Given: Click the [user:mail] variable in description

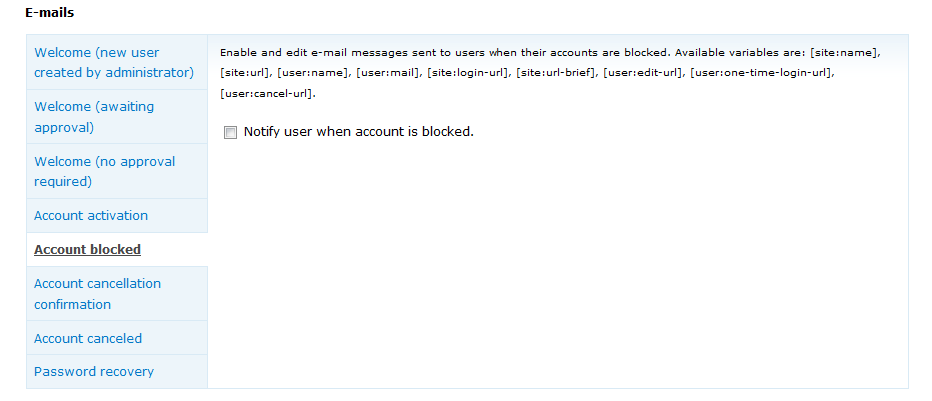Looking at the screenshot, I should (390, 72).
